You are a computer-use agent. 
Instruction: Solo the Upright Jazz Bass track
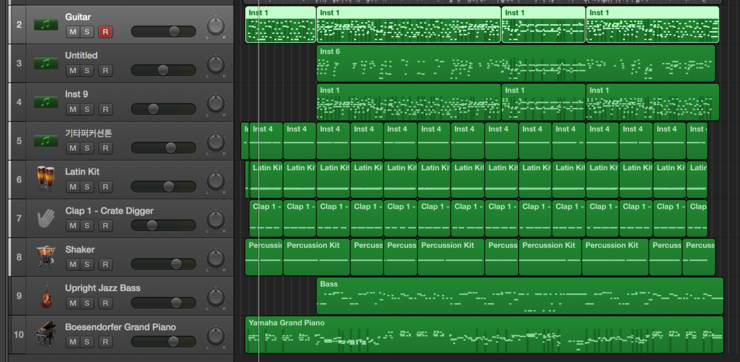pyautogui.click(x=86, y=303)
